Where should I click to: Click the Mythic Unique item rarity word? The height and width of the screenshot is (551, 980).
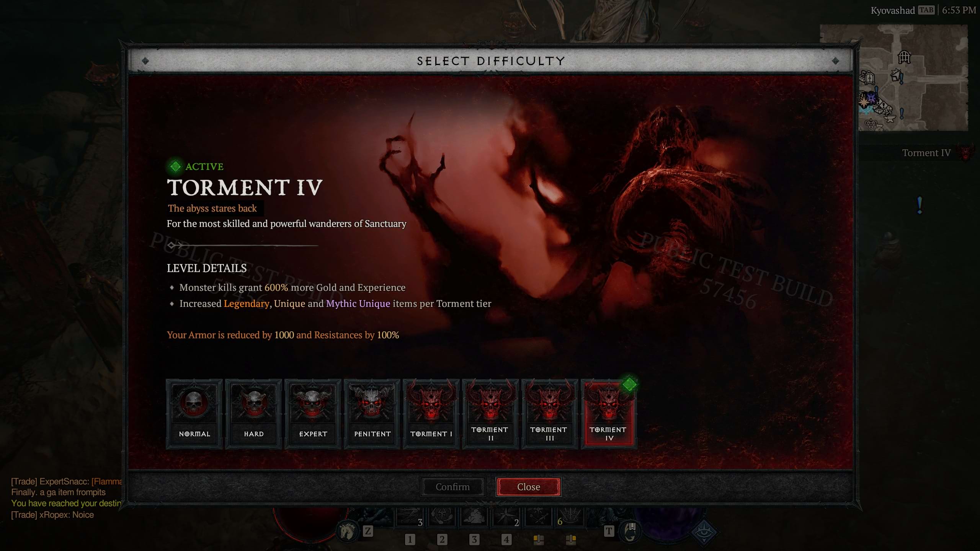(x=358, y=303)
